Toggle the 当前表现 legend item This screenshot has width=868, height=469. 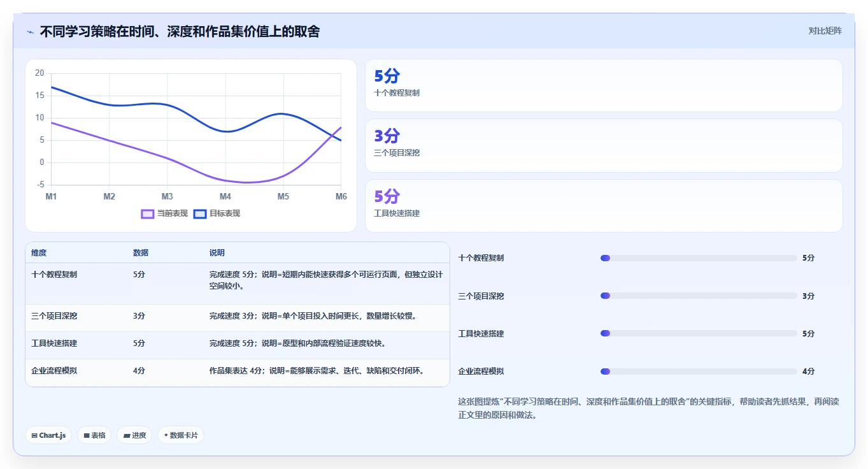click(x=164, y=213)
